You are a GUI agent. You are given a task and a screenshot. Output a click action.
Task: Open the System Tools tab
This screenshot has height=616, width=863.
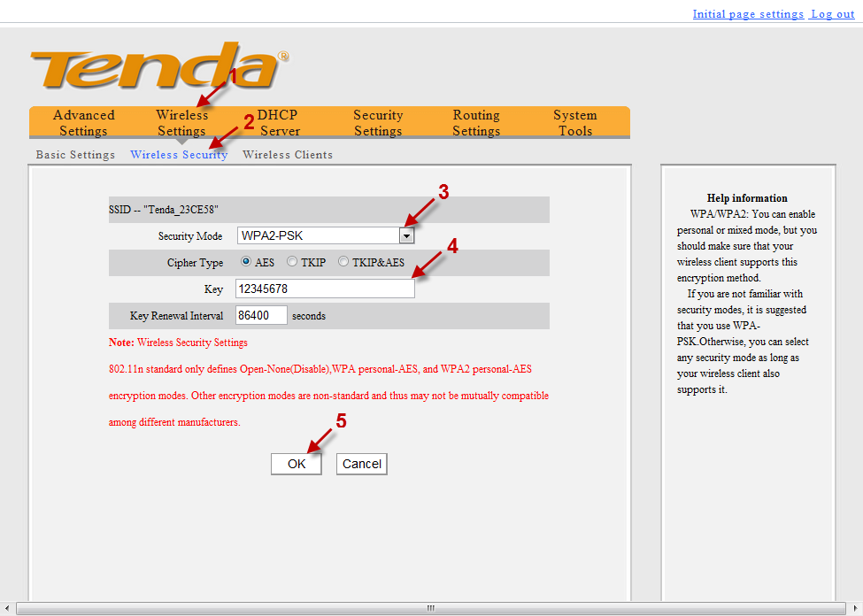pyautogui.click(x=575, y=123)
